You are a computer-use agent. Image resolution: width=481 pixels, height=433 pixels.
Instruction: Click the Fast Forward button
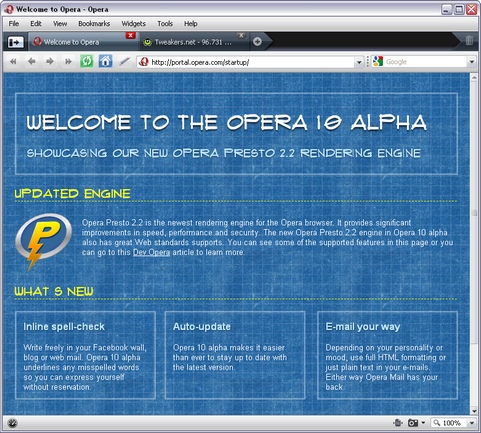tap(68, 61)
